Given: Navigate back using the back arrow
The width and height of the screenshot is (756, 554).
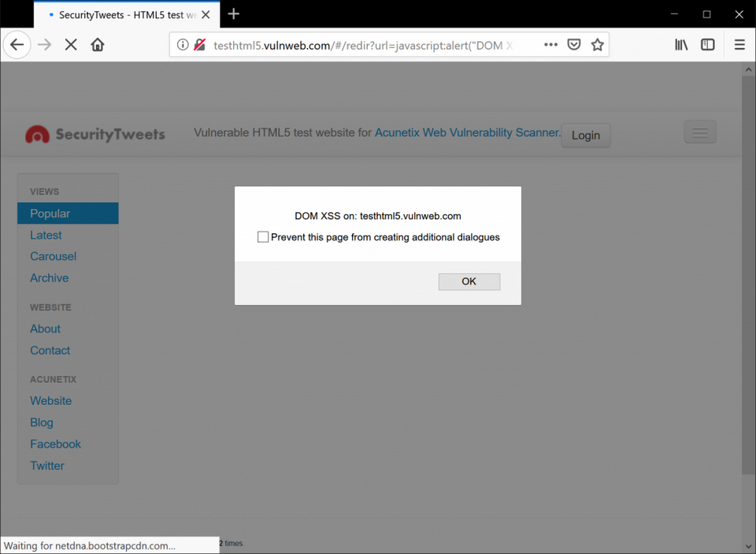Looking at the screenshot, I should pyautogui.click(x=17, y=44).
